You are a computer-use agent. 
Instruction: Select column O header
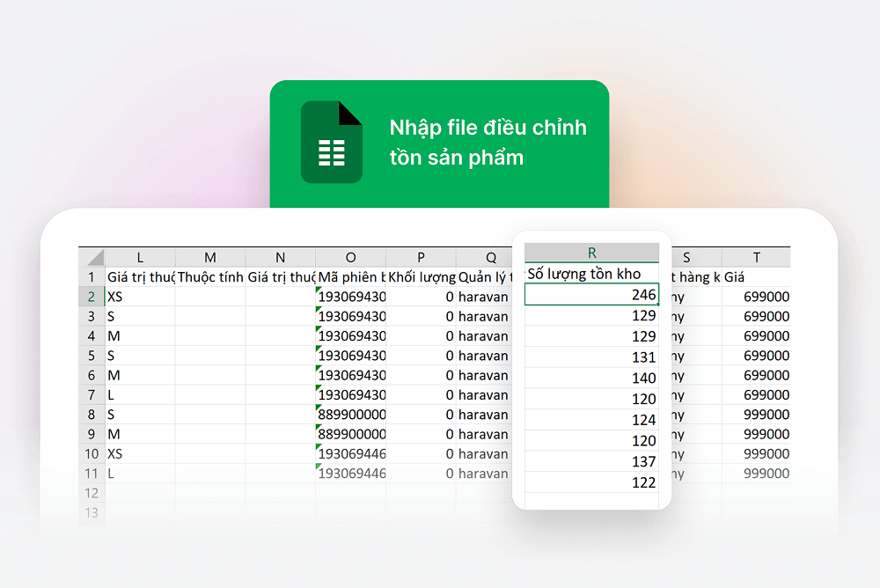(350, 257)
